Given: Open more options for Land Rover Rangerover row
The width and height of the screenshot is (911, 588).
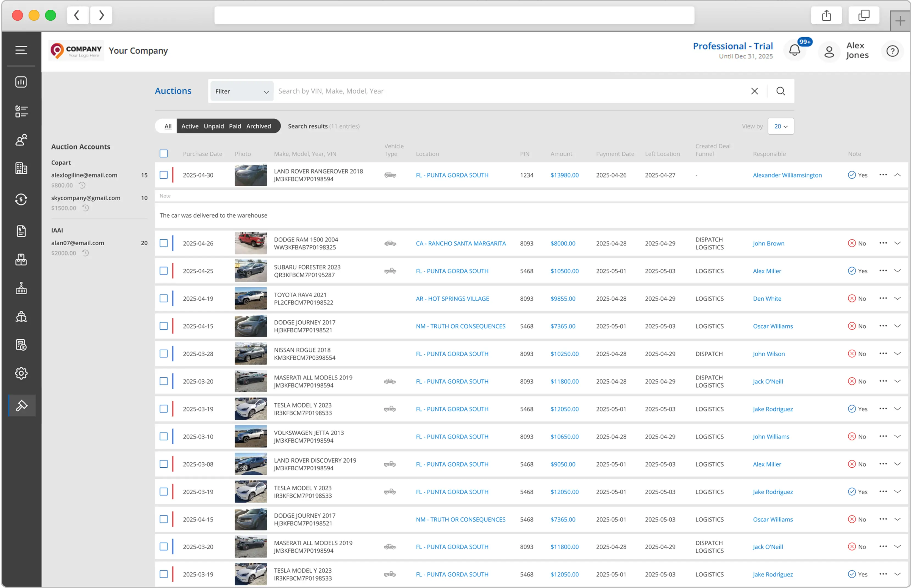Looking at the screenshot, I should click(x=883, y=175).
